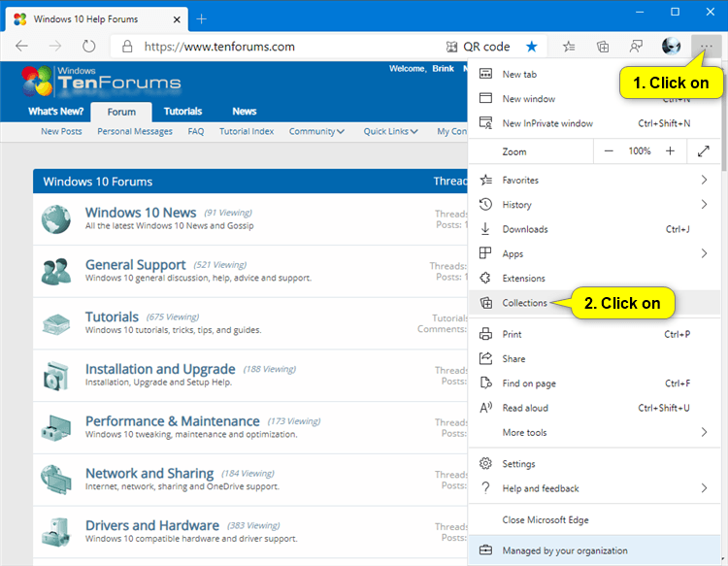
Task: Zoom out with the minus button
Action: [609, 150]
